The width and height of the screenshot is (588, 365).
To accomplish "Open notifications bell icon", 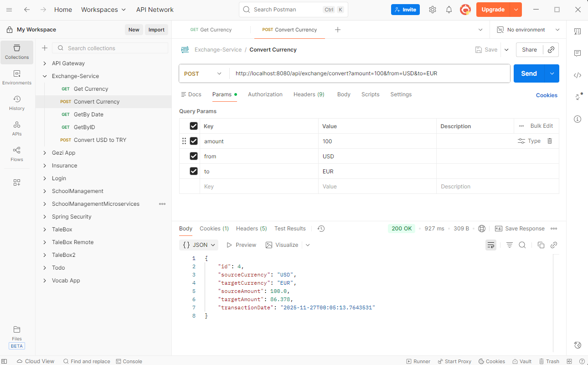I will [449, 10].
